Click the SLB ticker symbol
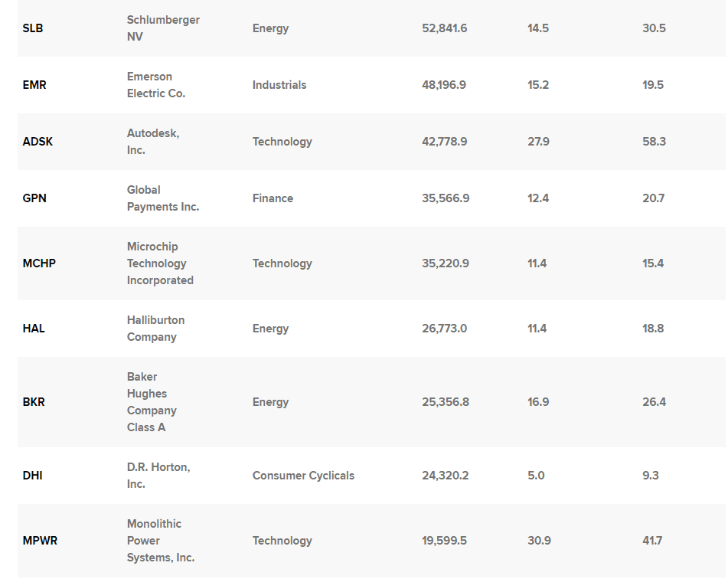 [x=33, y=28]
